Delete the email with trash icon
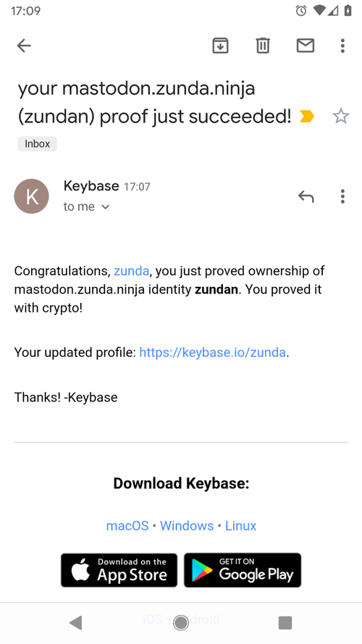Image resolution: width=362 pixels, height=644 pixels. (x=263, y=46)
